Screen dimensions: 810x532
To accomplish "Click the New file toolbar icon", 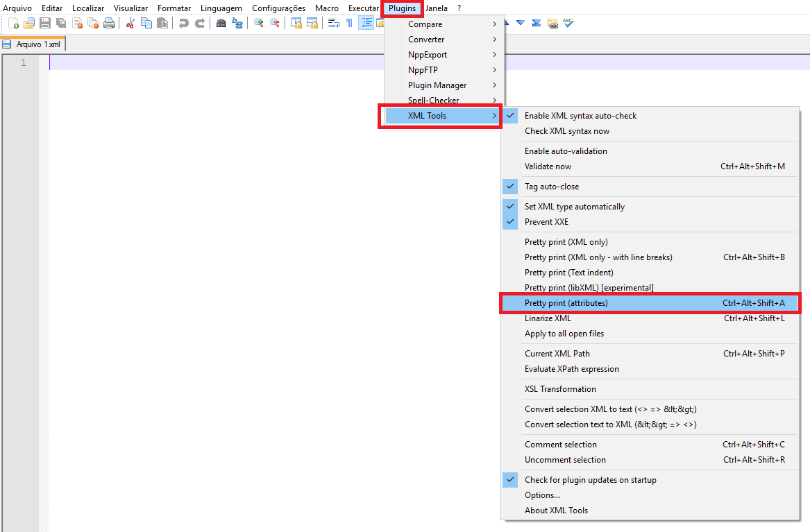I will 13,23.
